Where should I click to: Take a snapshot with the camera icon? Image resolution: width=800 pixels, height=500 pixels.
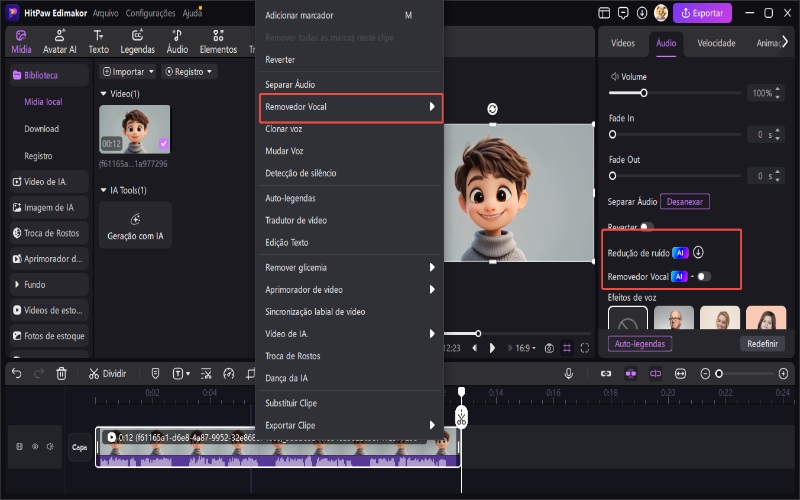[x=548, y=348]
